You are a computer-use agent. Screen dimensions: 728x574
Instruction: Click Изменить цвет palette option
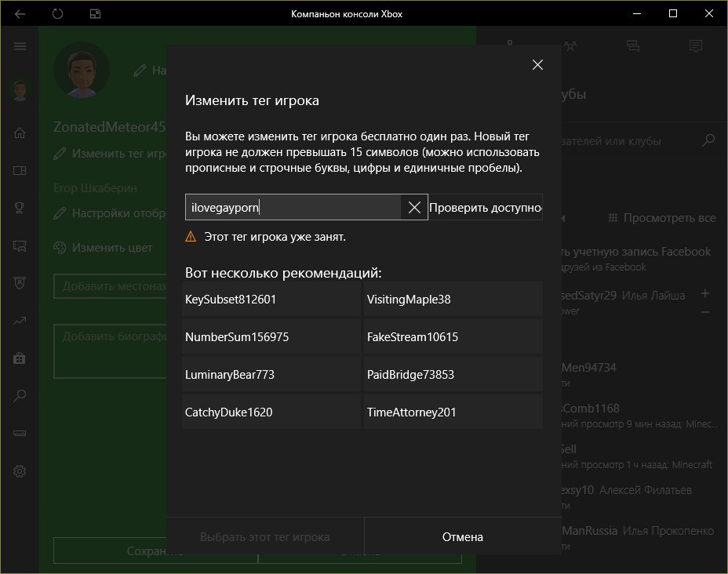[x=103, y=248]
